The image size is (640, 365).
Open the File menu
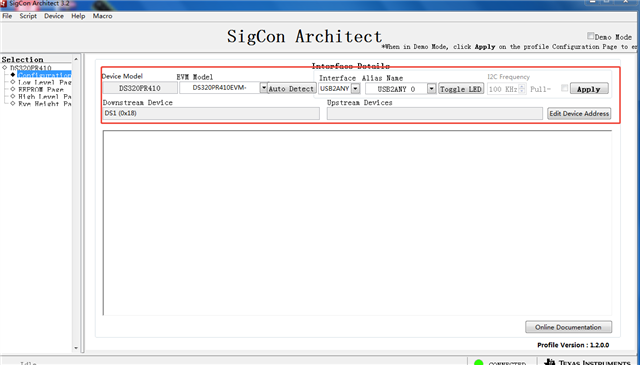point(7,16)
